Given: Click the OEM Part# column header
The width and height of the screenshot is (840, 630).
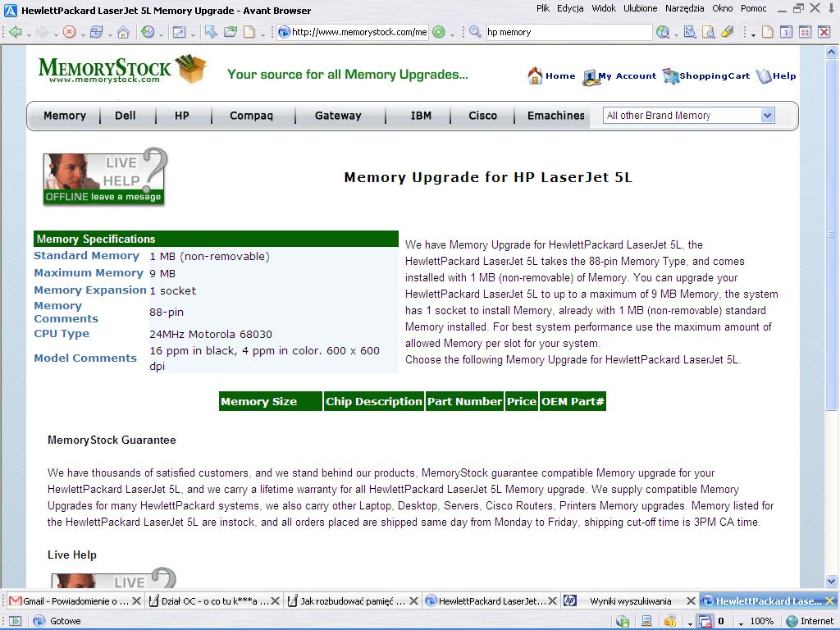Looking at the screenshot, I should 573,401.
